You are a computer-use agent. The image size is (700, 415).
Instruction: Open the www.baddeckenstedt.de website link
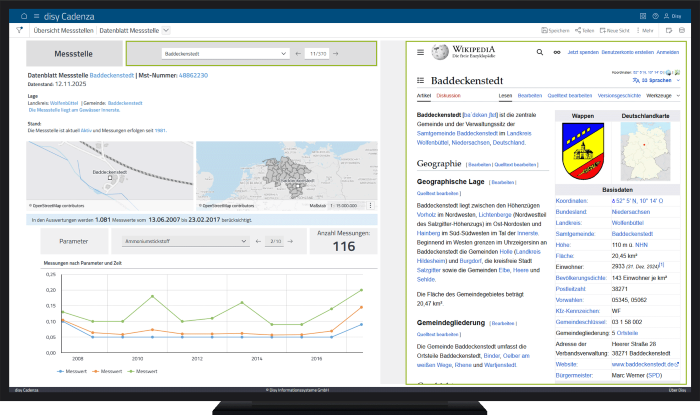[x=645, y=365]
